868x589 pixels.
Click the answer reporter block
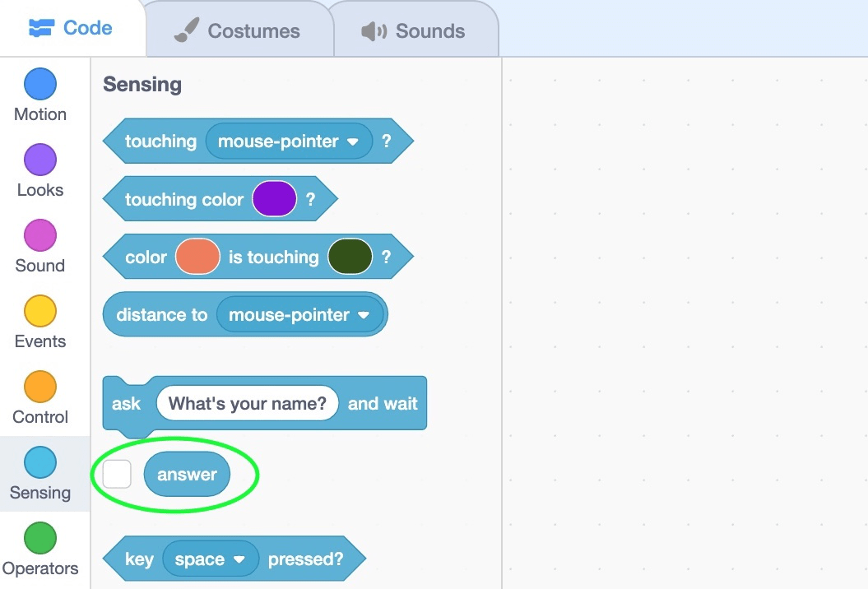(x=187, y=473)
